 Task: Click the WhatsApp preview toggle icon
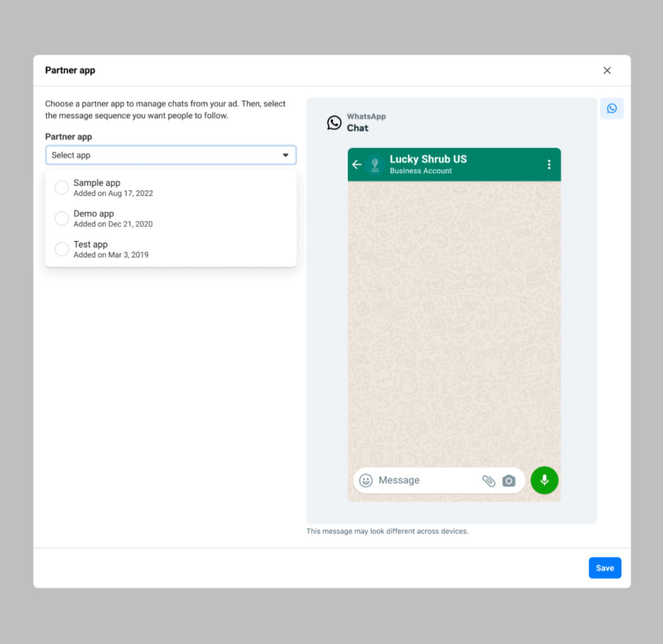(611, 108)
